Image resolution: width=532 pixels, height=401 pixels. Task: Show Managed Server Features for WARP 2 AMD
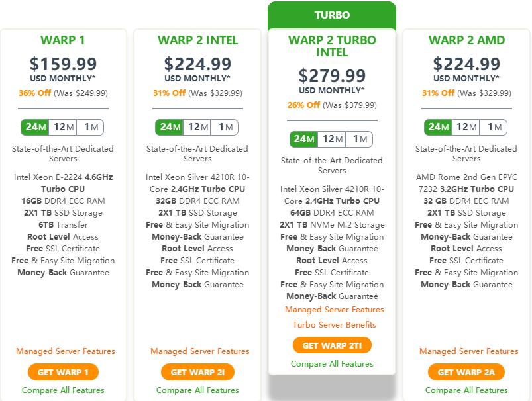click(469, 351)
